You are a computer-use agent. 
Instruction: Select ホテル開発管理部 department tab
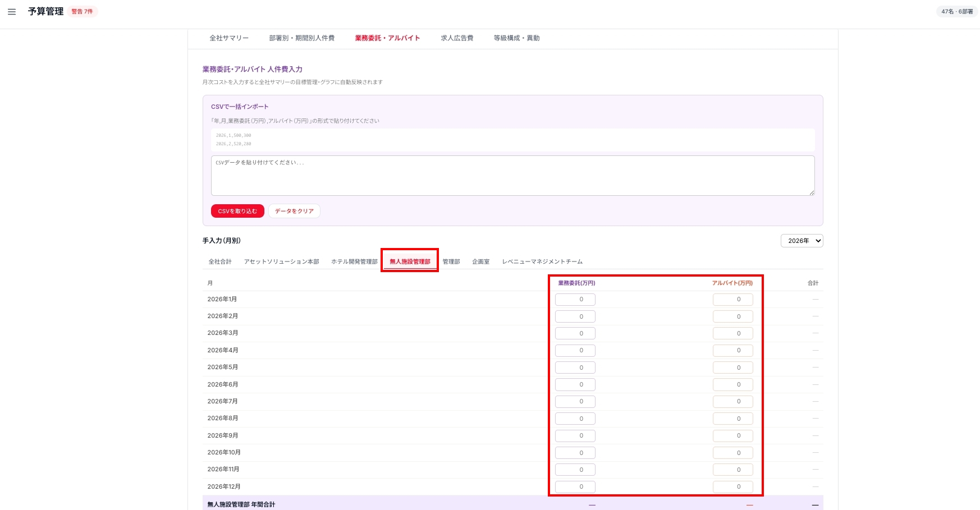click(x=354, y=261)
